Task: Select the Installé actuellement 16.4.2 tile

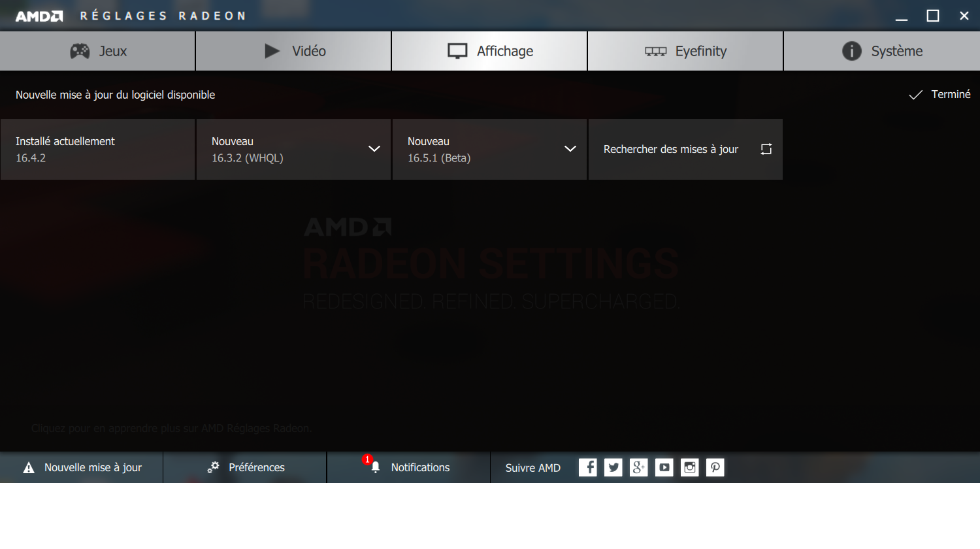Action: (97, 149)
